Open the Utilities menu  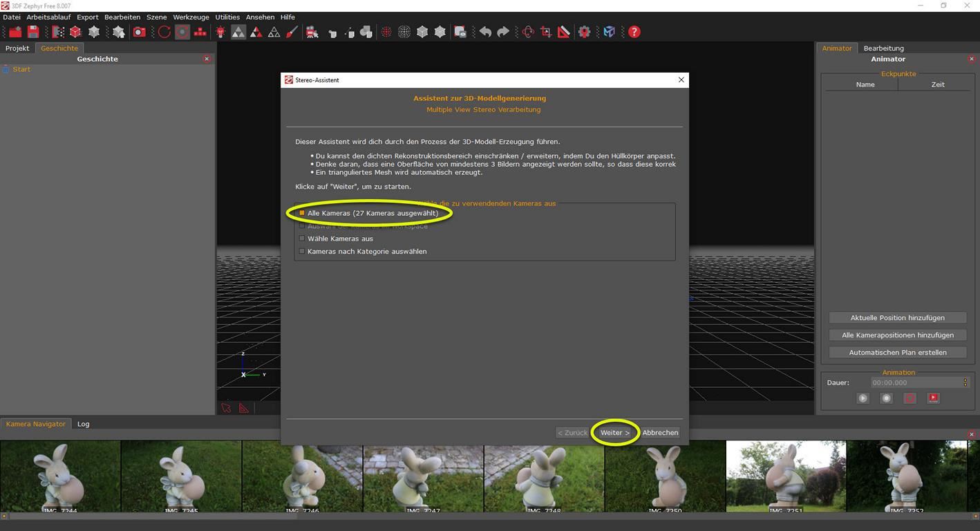[227, 17]
